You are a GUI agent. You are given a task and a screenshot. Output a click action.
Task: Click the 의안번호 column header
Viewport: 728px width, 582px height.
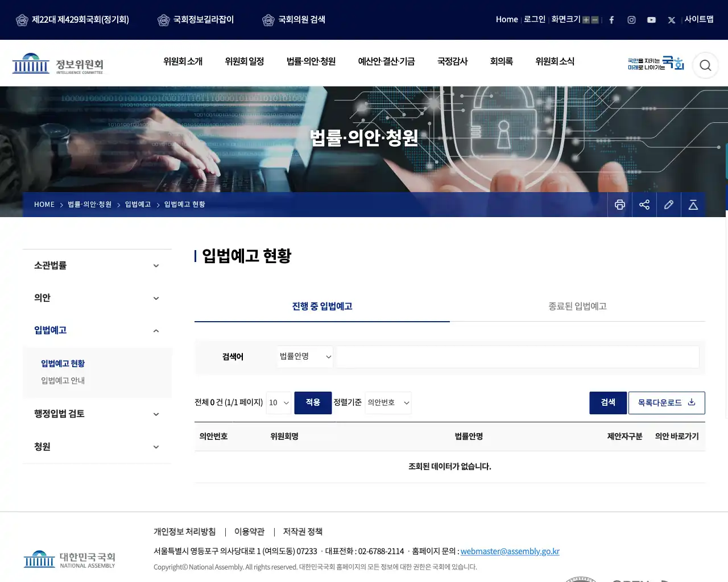(213, 436)
